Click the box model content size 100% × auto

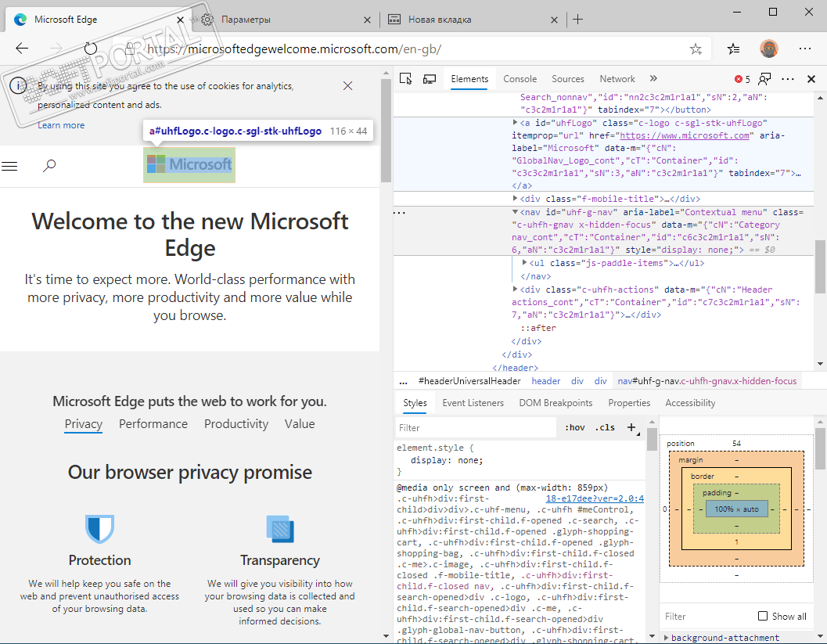737,509
